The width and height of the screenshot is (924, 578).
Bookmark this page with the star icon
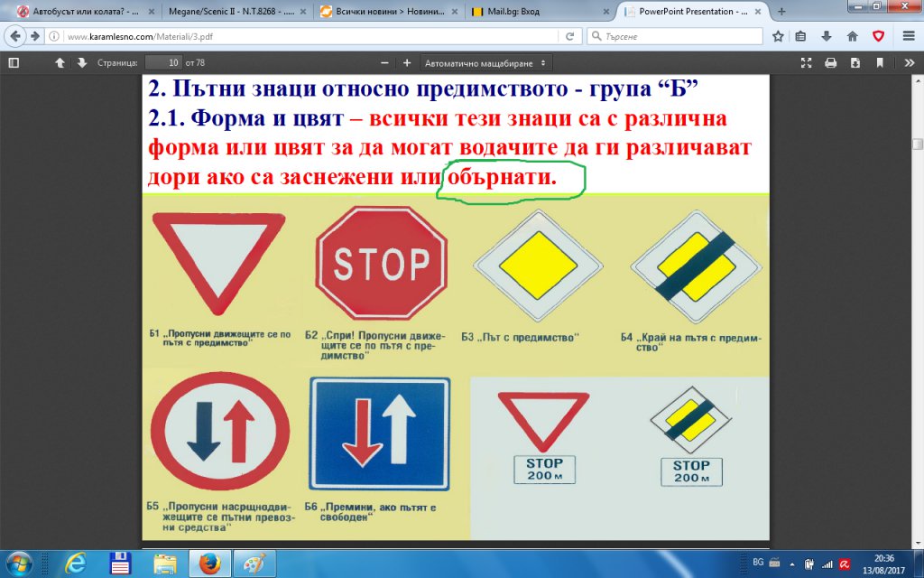(778, 36)
